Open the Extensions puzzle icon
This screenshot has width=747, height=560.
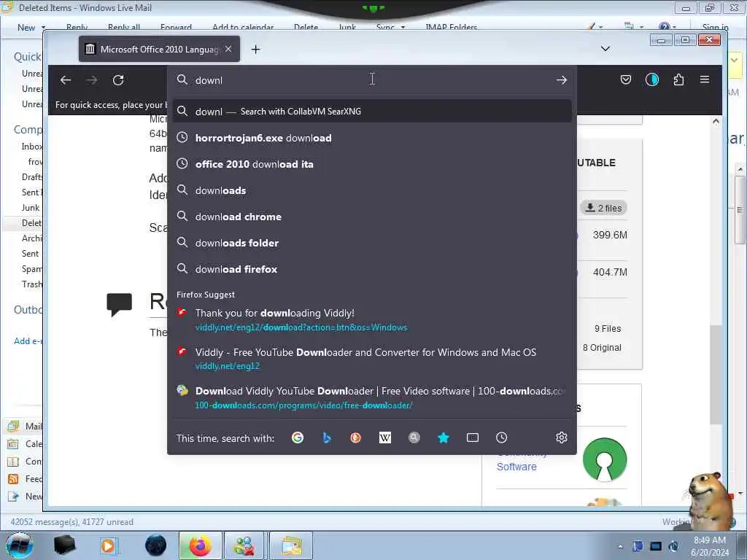click(x=678, y=79)
